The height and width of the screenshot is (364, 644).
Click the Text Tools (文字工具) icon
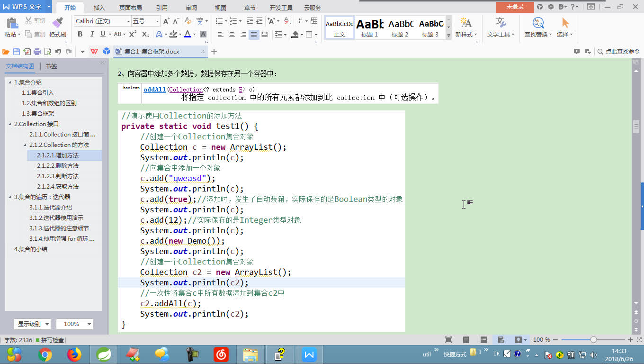tap(501, 23)
